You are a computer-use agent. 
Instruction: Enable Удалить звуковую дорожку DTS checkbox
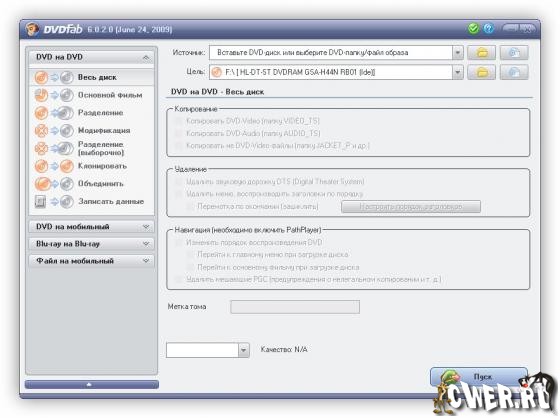coord(178,182)
